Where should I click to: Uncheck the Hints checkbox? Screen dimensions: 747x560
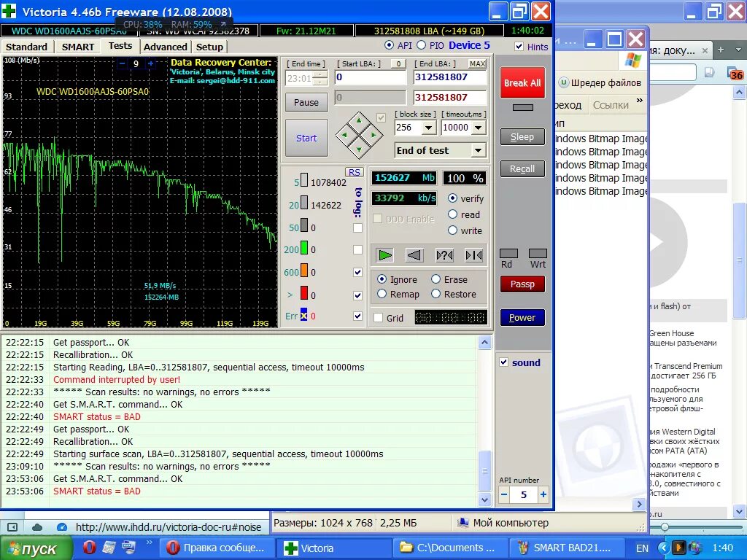519,47
